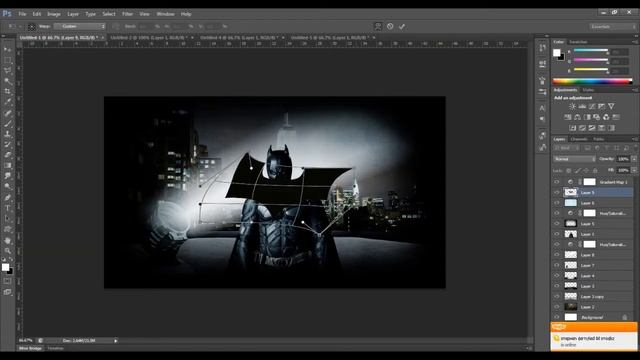
Task: Add a Curves adjustment
Action: click(592, 107)
